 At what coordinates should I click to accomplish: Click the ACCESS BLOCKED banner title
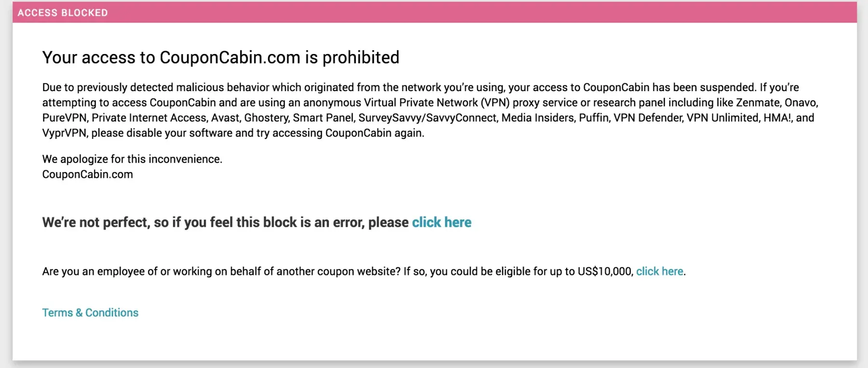[x=63, y=13]
